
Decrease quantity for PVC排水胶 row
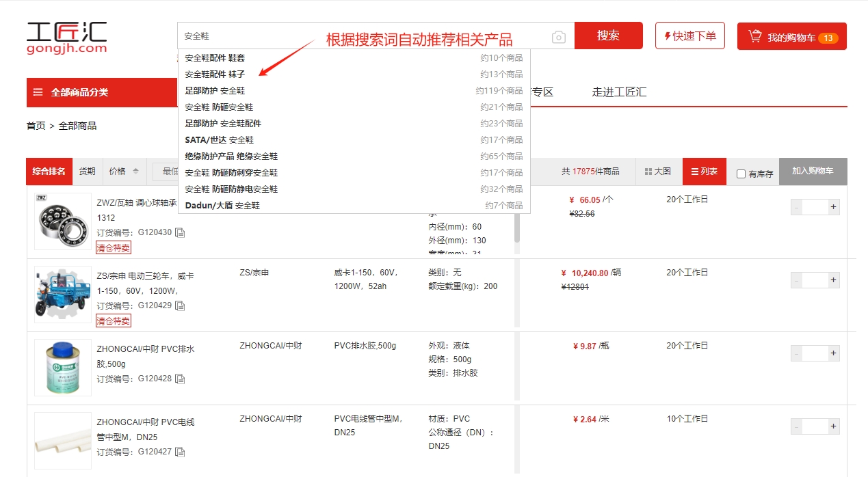click(797, 353)
